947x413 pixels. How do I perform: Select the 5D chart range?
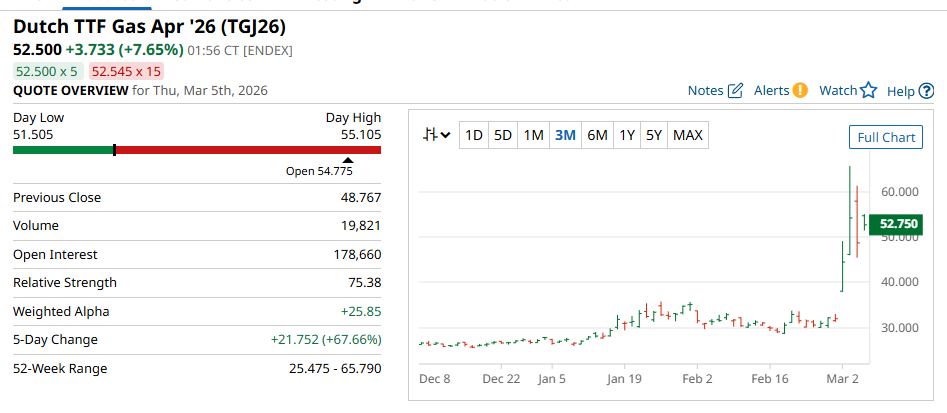pyautogui.click(x=503, y=135)
